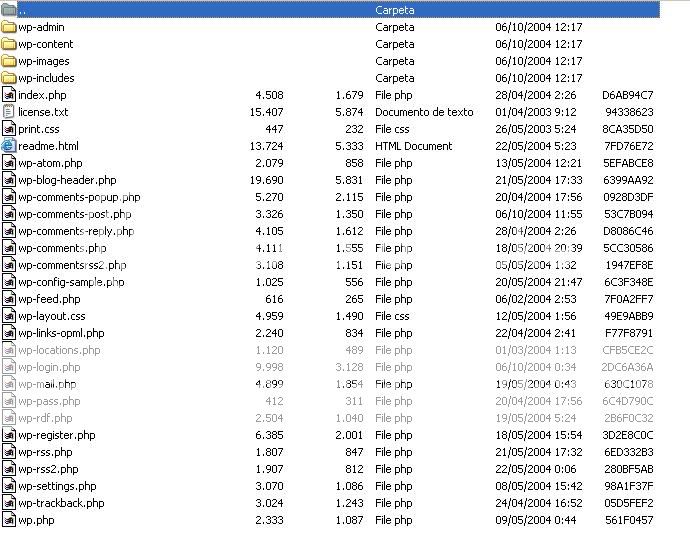The width and height of the screenshot is (690, 538).
Task: Click the wp-feed.php file icon
Action: click(9, 299)
